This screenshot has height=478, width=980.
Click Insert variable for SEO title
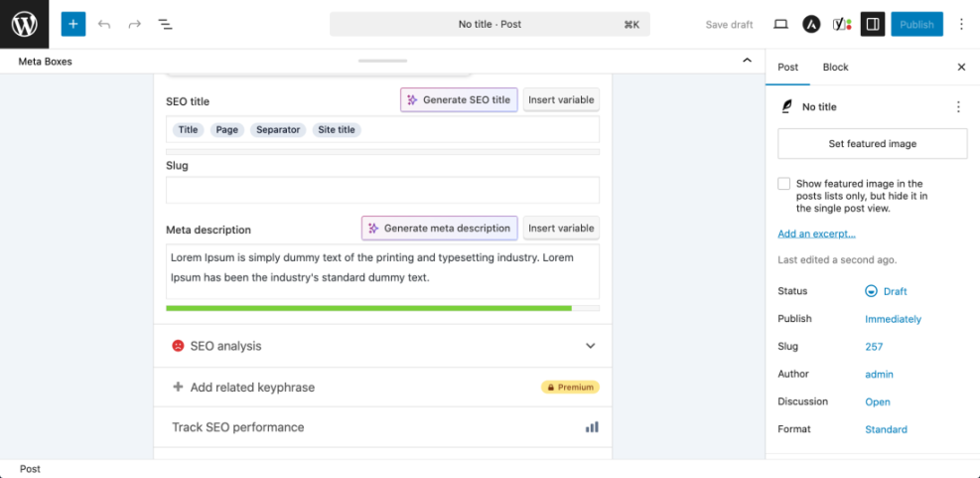(x=561, y=99)
